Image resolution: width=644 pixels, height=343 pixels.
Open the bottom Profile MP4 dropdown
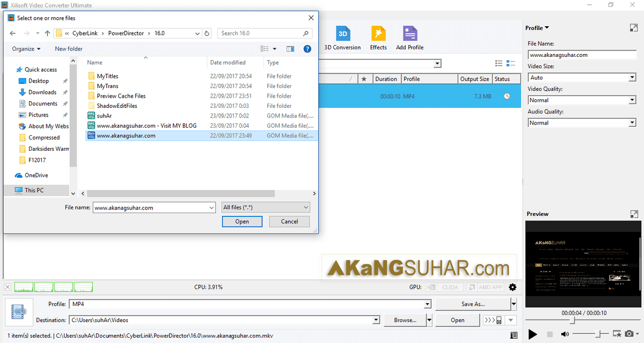[427, 304]
